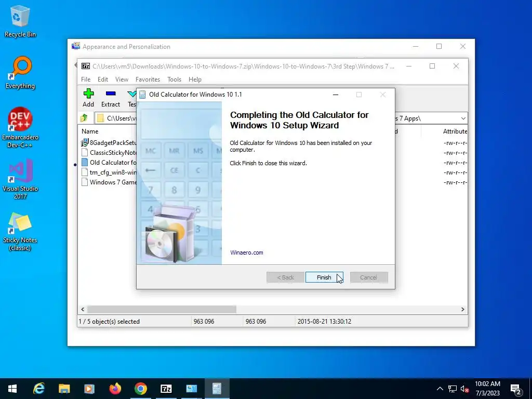Screen dimensions: 532x399
Task: Click the 7-Zip horizontal scrollbar thumb
Action: [x=162, y=310]
